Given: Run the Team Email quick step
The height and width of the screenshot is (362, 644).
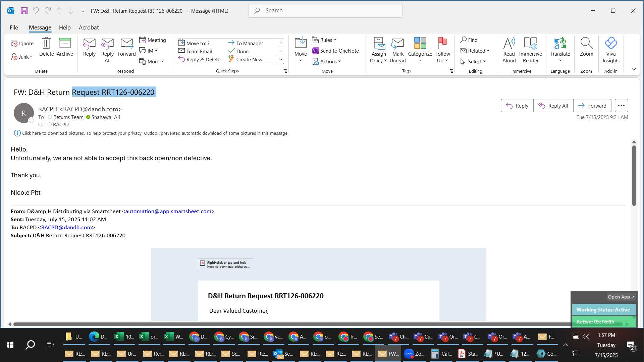Looking at the screenshot, I should 195,51.
